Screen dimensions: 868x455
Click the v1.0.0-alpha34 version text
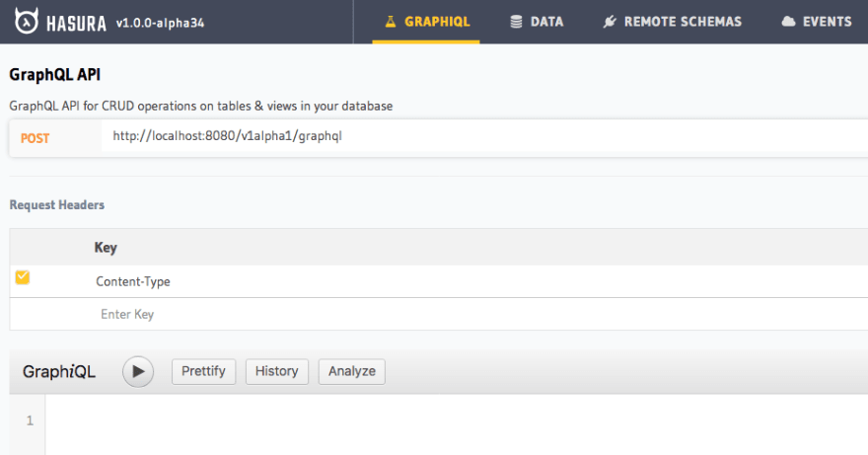tap(160, 24)
